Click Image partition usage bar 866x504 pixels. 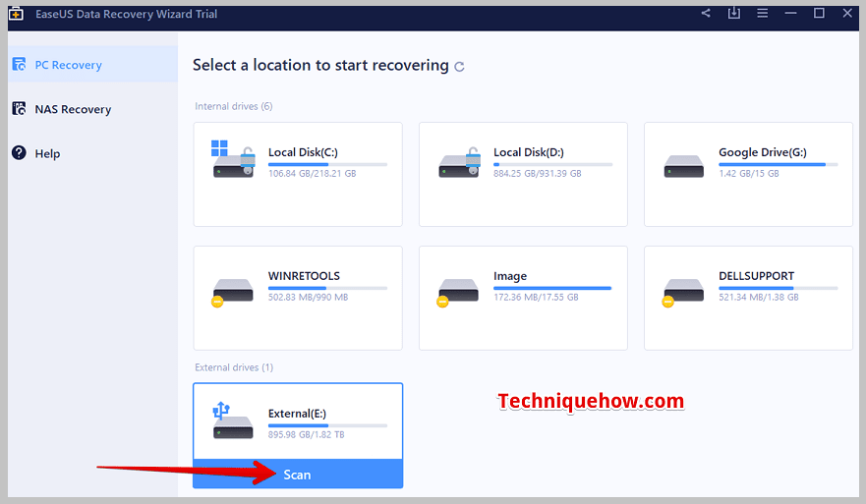click(552, 288)
